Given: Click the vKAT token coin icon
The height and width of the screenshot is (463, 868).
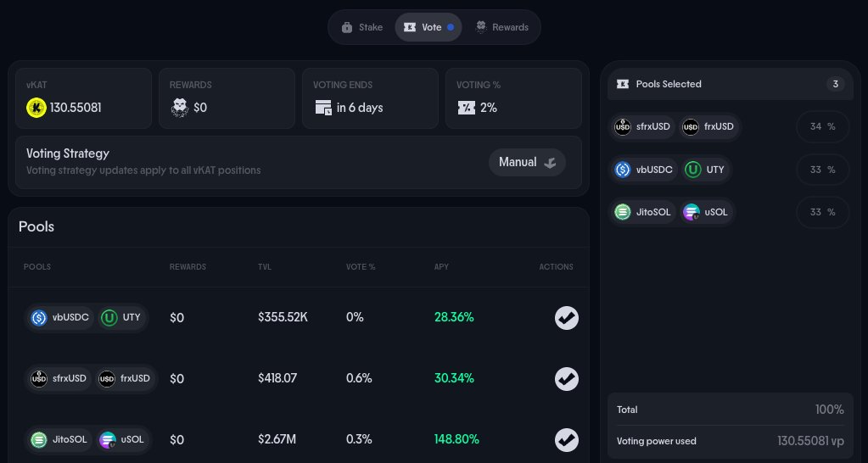Looking at the screenshot, I should 36,108.
